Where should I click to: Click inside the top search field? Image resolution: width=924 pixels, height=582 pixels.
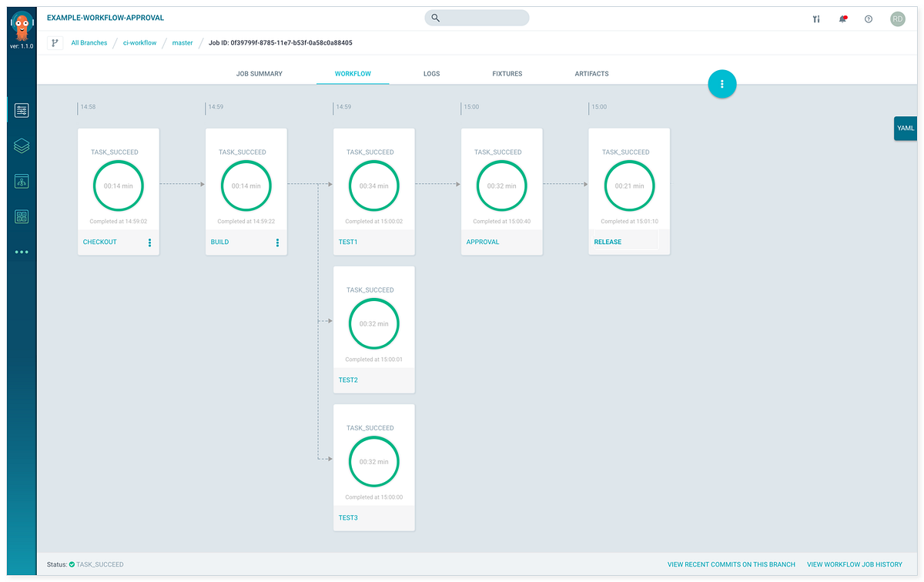pyautogui.click(x=477, y=17)
